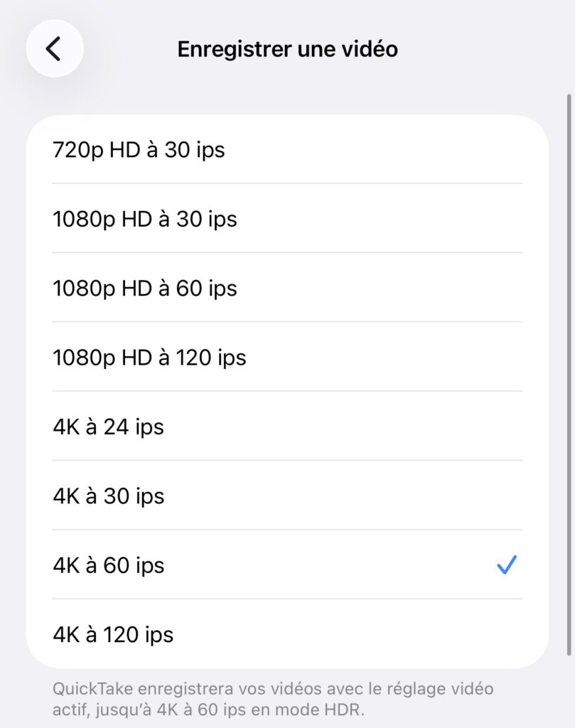Choose Full HD at 60 ips
Image resolution: width=575 pixels, height=728 pixels.
[145, 289]
